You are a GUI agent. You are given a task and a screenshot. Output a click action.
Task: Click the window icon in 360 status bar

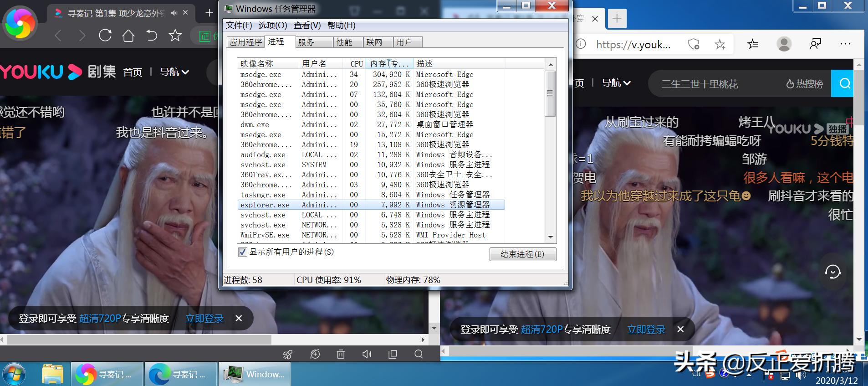click(393, 354)
